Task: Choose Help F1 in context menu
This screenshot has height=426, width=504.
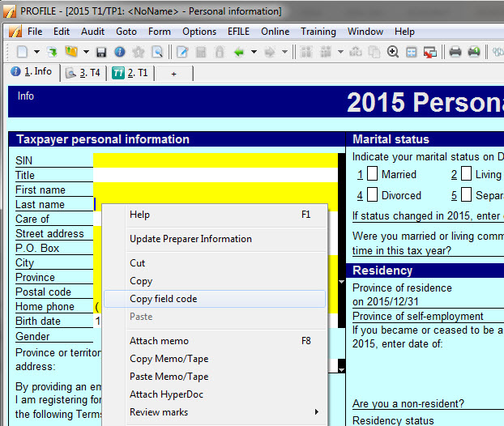Action: pyautogui.click(x=215, y=215)
